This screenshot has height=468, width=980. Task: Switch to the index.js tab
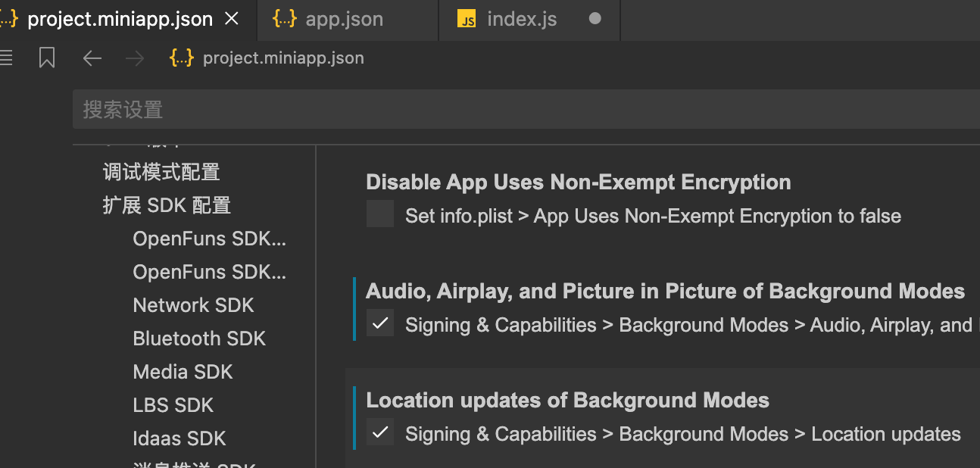tap(522, 20)
